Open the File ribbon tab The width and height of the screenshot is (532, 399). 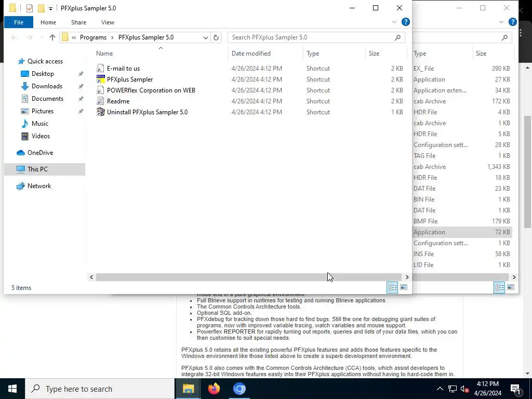tap(19, 22)
